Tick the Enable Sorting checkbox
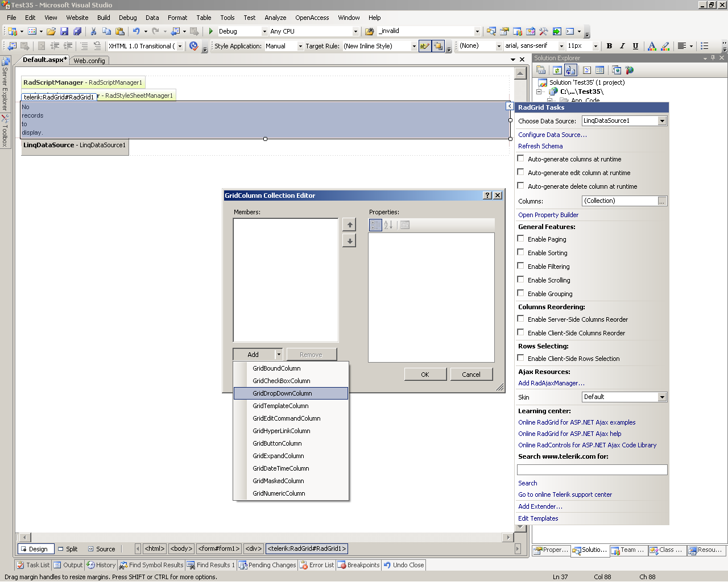 click(520, 252)
